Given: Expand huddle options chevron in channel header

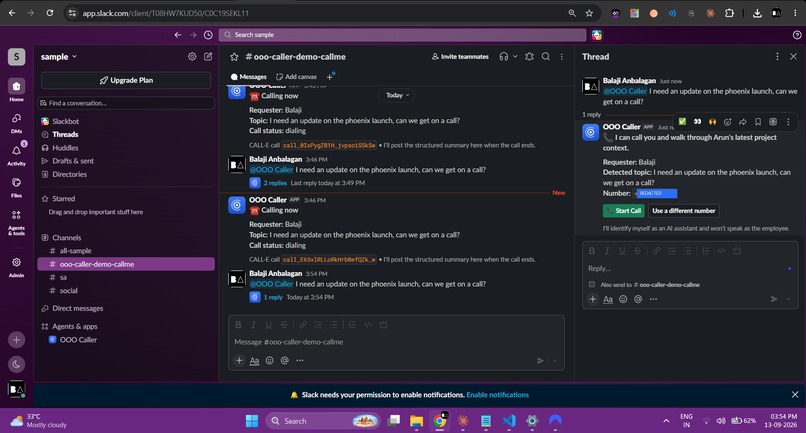Looking at the screenshot, I should click(x=515, y=57).
